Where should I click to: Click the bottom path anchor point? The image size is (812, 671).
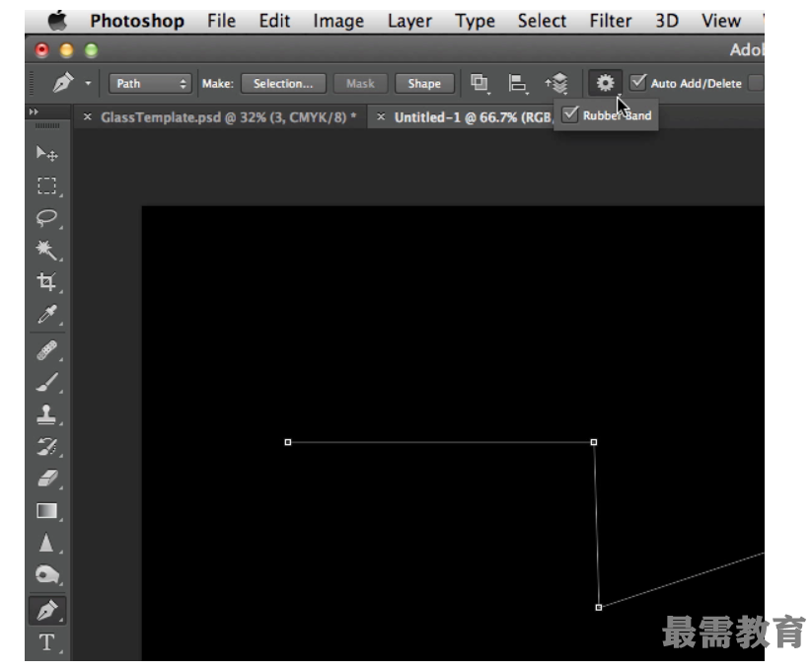coord(599,607)
